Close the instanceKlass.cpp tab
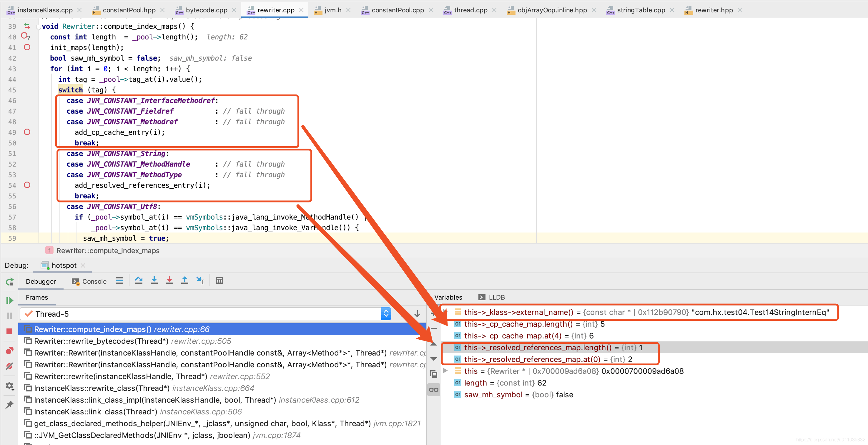 pos(79,10)
